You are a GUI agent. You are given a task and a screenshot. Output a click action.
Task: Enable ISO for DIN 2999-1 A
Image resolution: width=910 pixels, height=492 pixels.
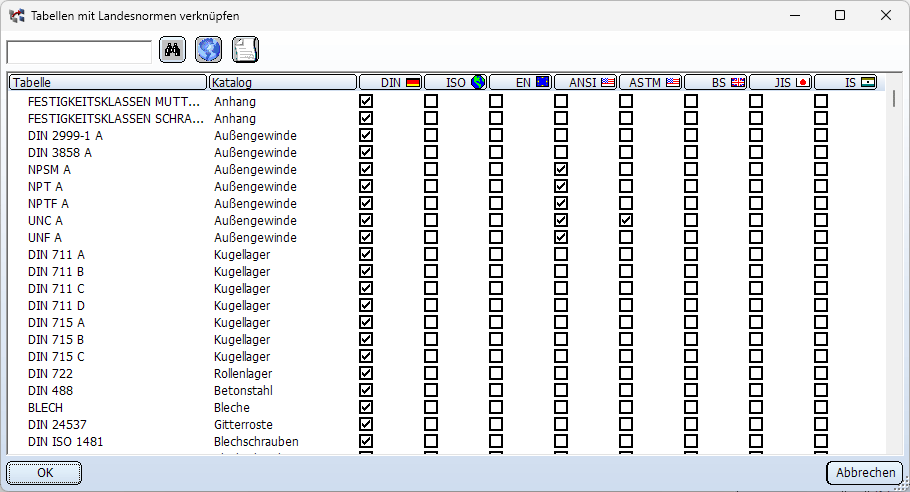click(x=431, y=135)
